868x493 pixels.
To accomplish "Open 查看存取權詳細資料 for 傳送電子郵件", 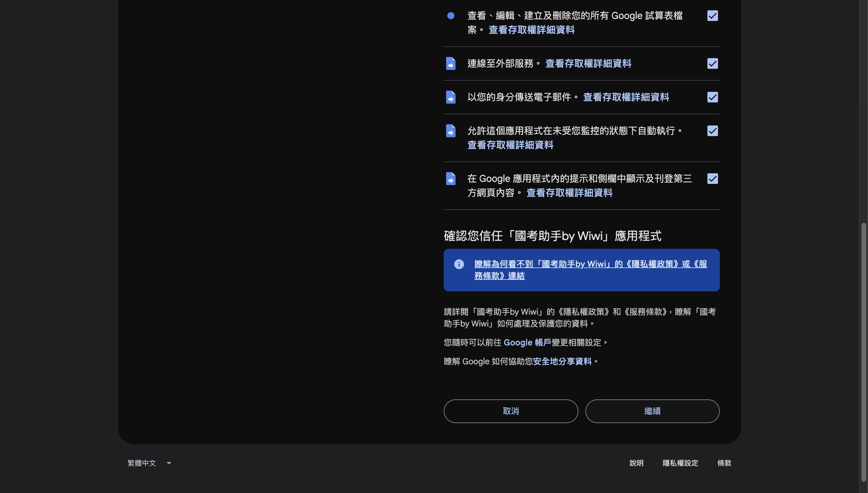I will [x=626, y=97].
